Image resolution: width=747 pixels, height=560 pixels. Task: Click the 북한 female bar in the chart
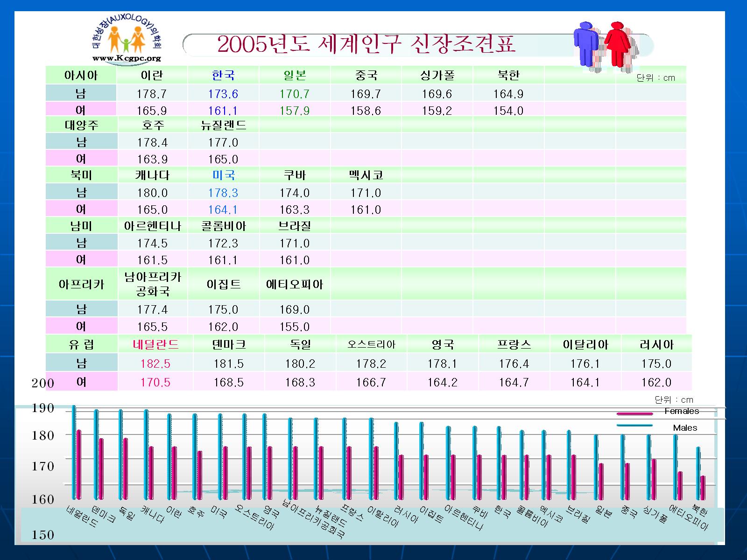click(x=703, y=487)
